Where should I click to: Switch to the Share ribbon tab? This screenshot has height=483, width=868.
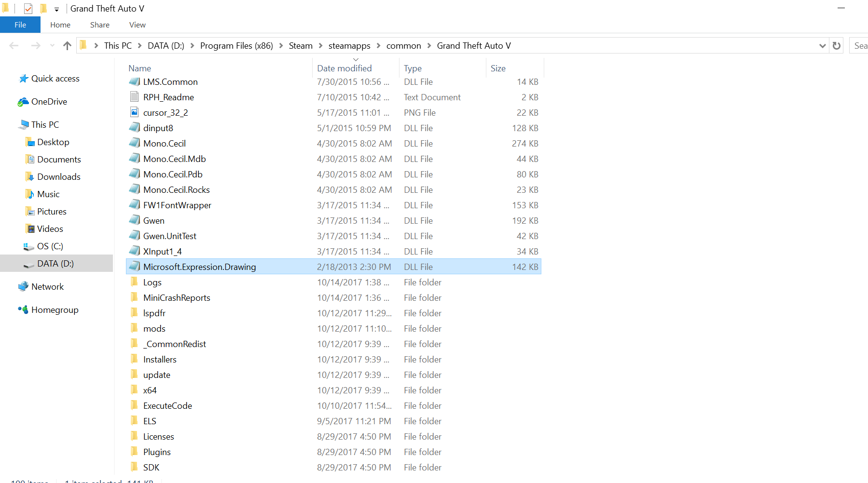click(100, 25)
